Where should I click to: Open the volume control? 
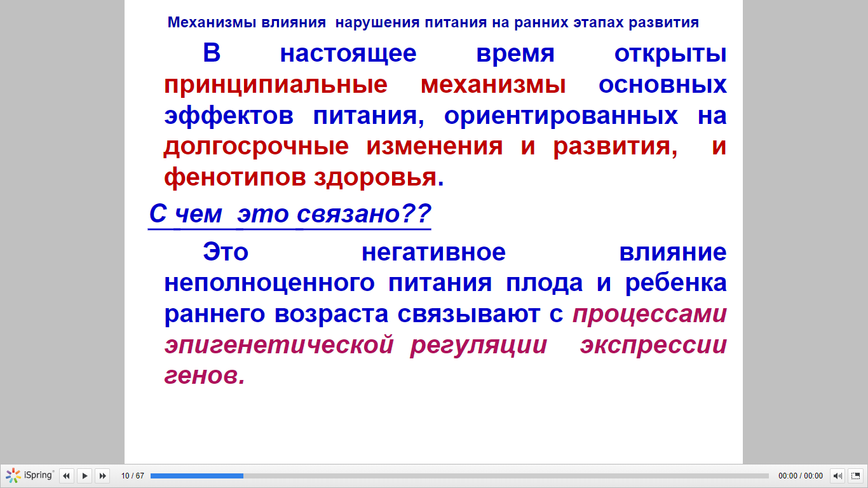[838, 476]
